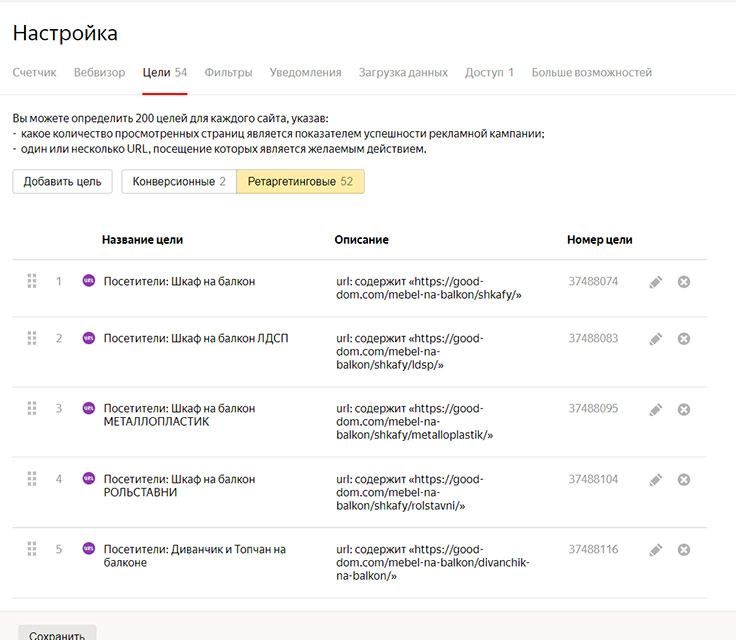Open the Загрузка данных tab
This screenshot has height=640, width=736.
tap(403, 73)
